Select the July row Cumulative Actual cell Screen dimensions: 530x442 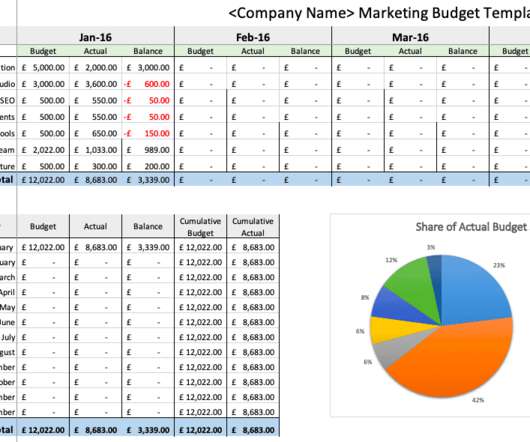pos(253,337)
